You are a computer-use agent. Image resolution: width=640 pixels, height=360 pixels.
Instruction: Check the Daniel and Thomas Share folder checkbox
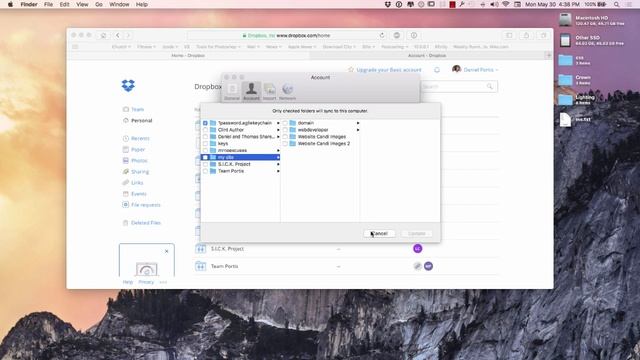pyautogui.click(x=205, y=137)
